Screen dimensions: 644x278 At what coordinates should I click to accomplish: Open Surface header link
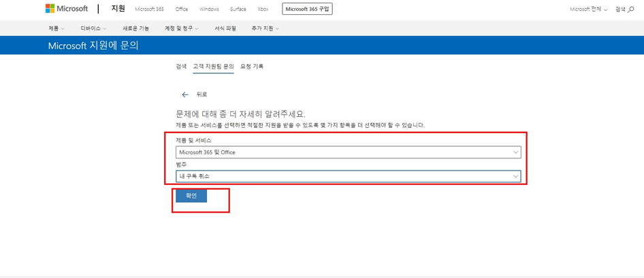pos(238,9)
